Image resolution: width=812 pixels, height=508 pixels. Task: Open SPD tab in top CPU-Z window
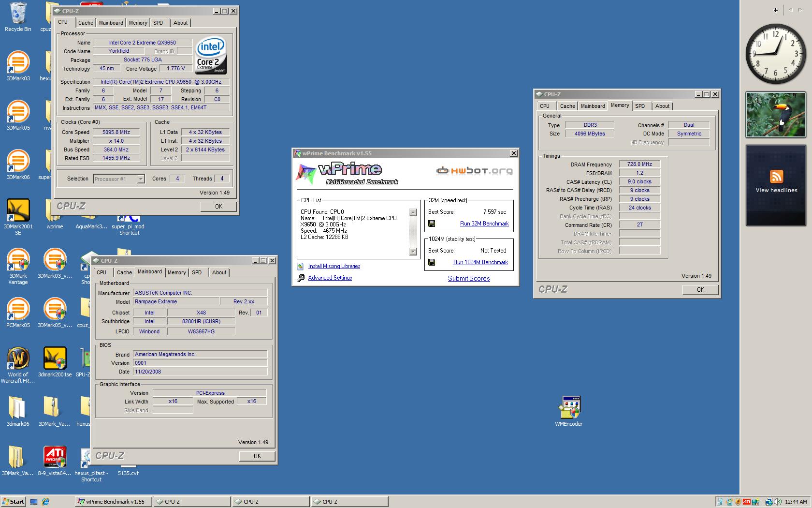click(x=158, y=23)
